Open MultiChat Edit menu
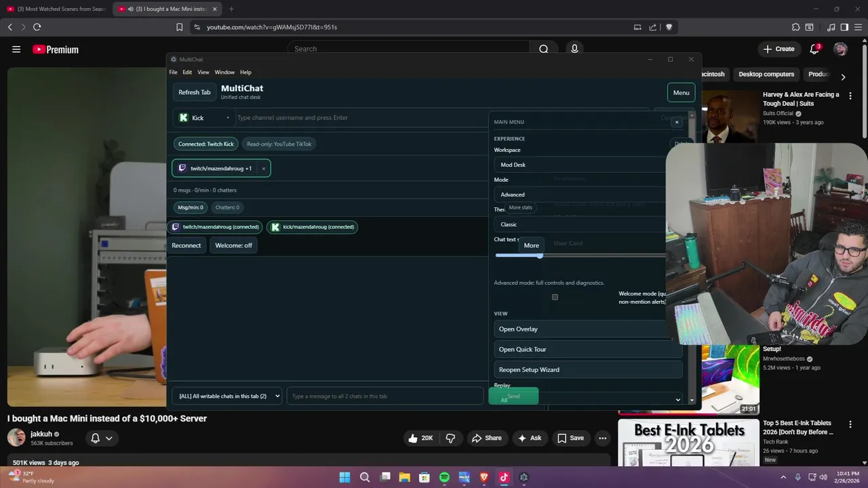Image resolution: width=868 pixels, height=488 pixels. point(187,72)
